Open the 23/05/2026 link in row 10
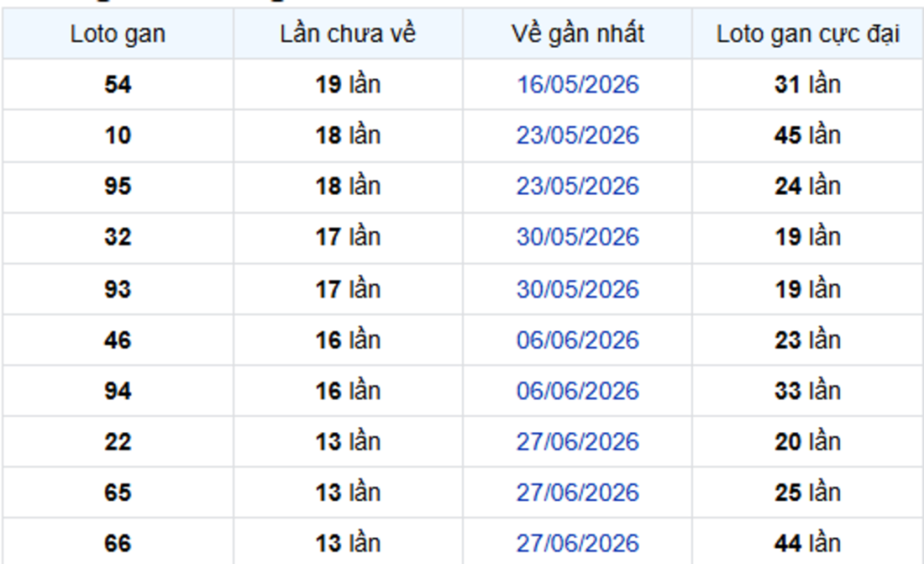The width and height of the screenshot is (924, 564). pos(577,135)
